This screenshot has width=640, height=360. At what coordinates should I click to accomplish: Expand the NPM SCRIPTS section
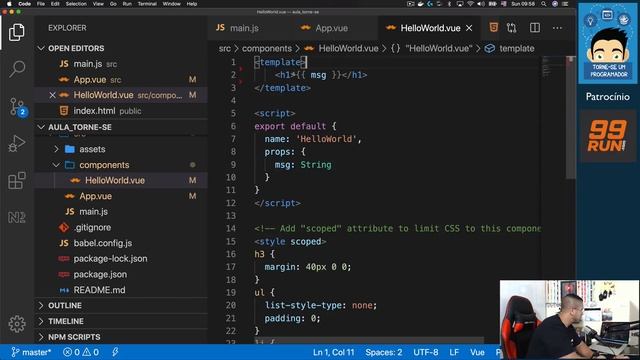pos(74,337)
